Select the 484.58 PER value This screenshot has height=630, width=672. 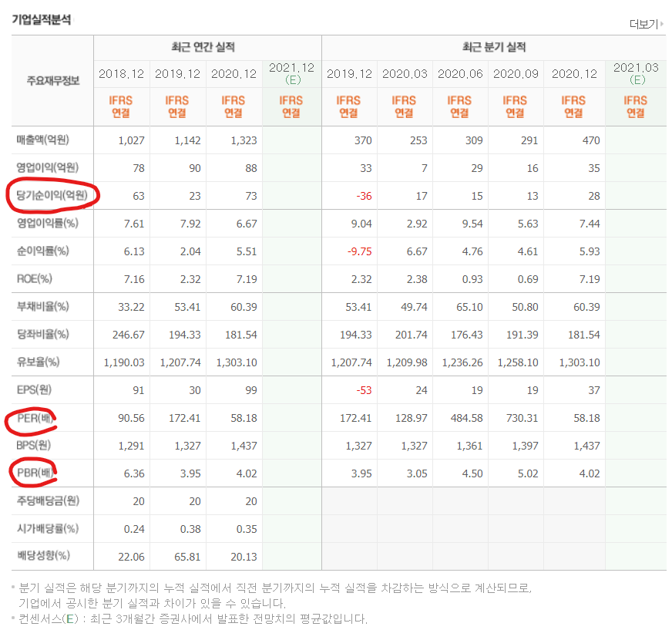point(466,418)
